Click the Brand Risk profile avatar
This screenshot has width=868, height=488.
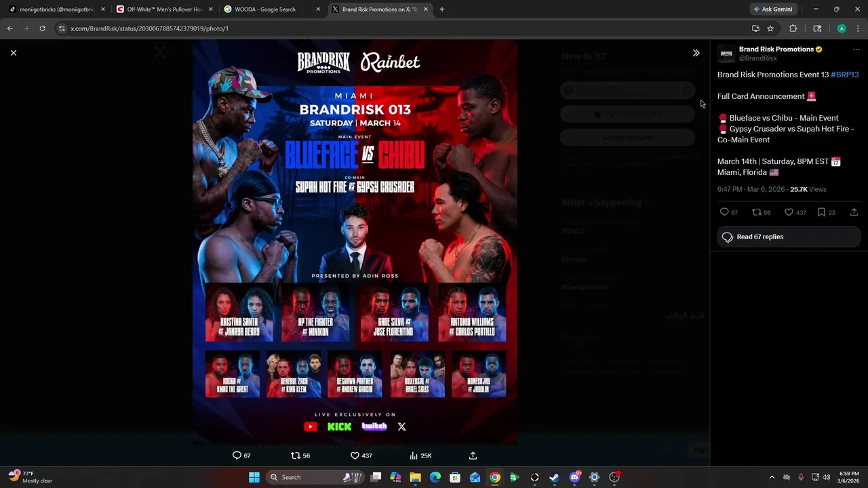pyautogui.click(x=726, y=54)
